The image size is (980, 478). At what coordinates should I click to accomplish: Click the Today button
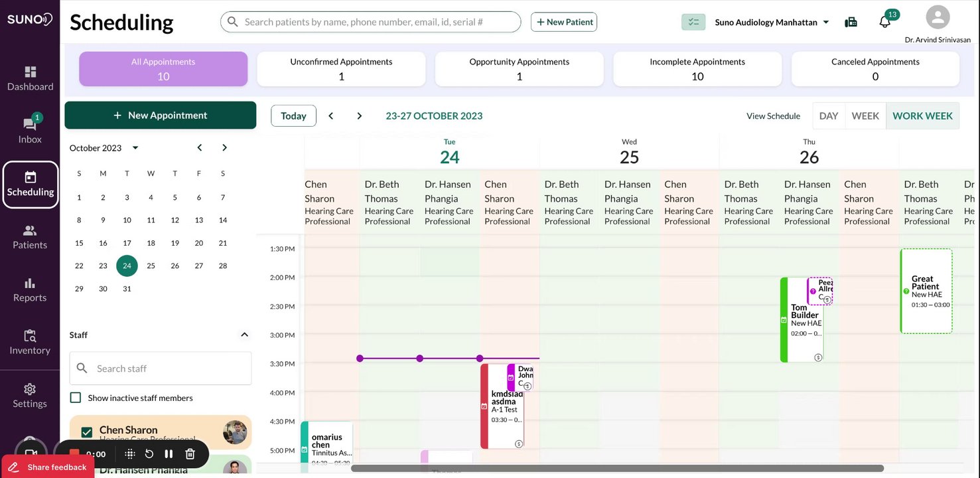point(293,116)
